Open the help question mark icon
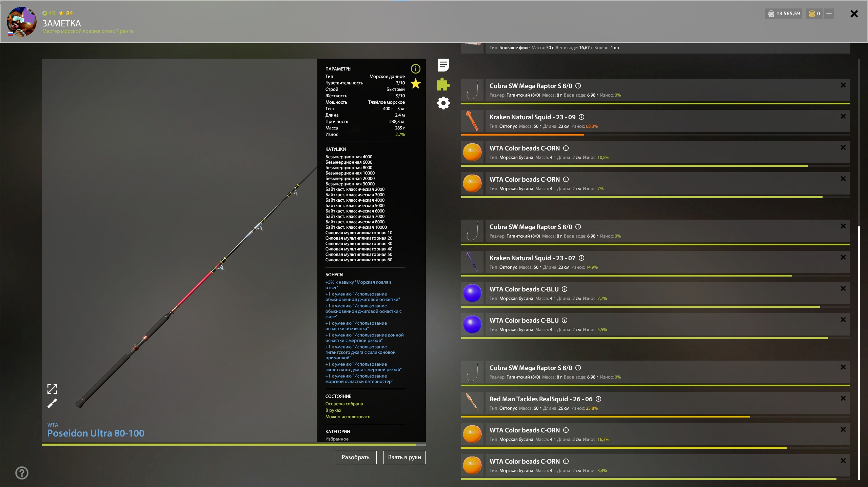This screenshot has height=487, width=868. pyautogui.click(x=22, y=473)
